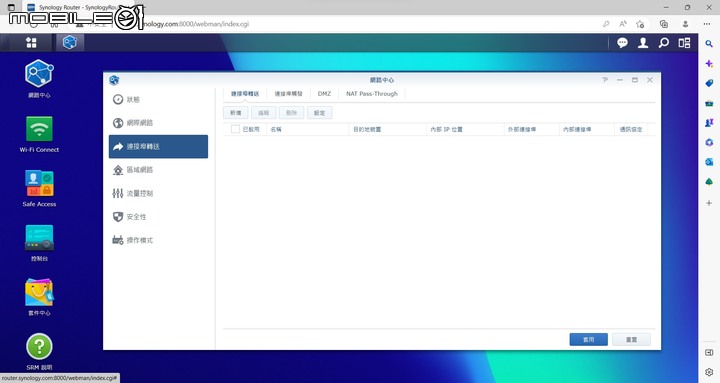Click the 名稱 (Name) column header
The height and width of the screenshot is (383, 720).
(308, 130)
